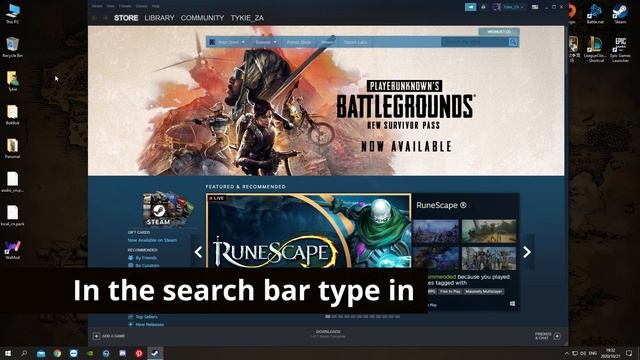Show hidden system tray icons

(567, 353)
